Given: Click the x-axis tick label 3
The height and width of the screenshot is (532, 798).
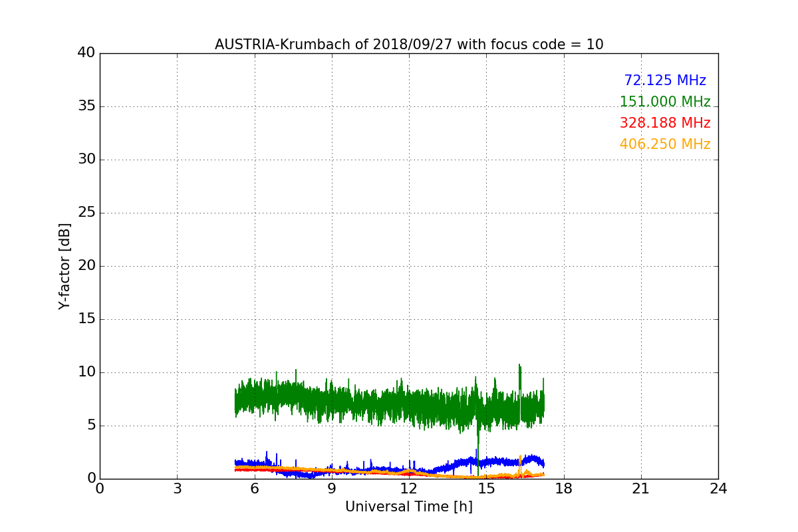Looking at the screenshot, I should tap(177, 489).
